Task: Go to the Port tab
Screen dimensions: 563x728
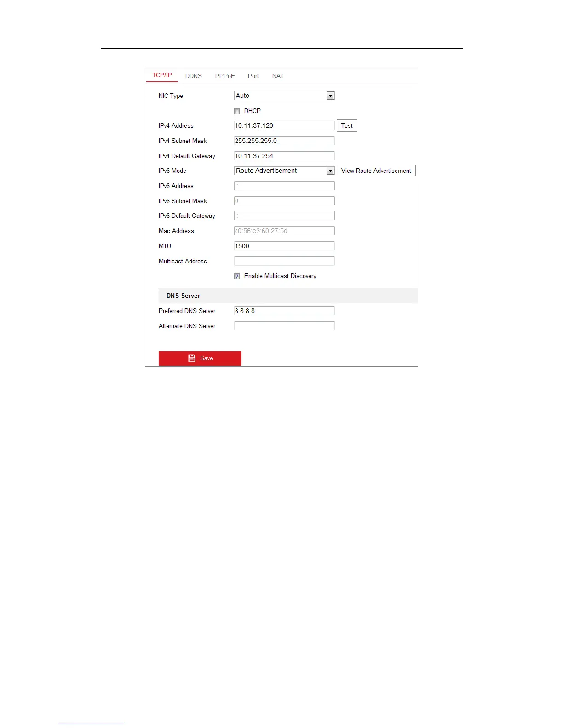Action: [253, 76]
